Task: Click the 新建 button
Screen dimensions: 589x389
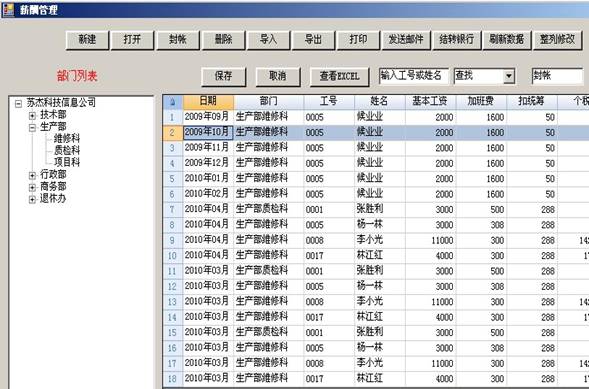Action: point(87,40)
